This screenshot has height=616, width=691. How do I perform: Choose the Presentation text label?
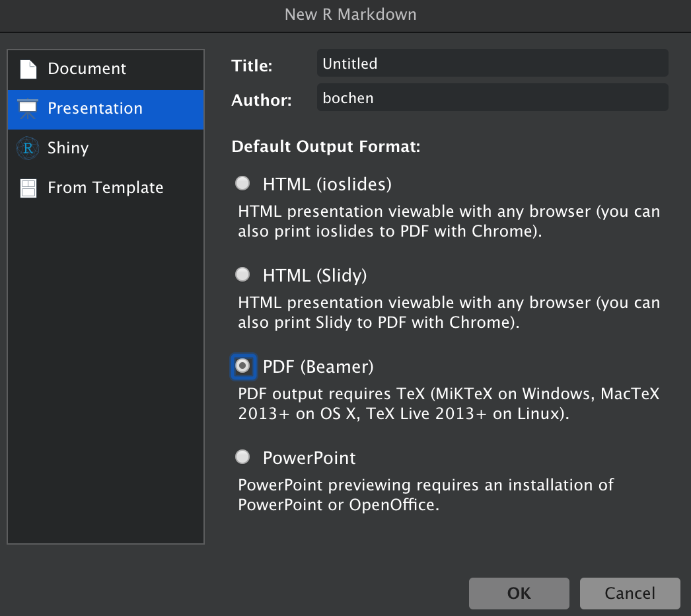(95, 108)
